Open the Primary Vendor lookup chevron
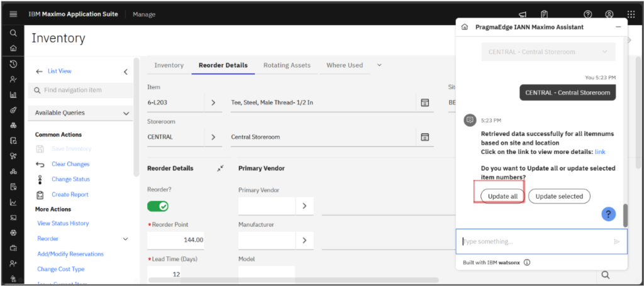Screen dimensions: 644x286 304,206
